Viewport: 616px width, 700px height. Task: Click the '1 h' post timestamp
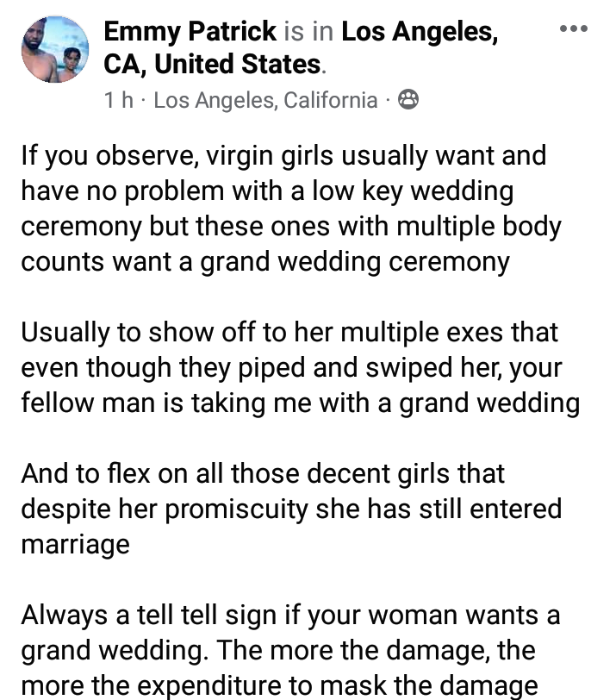(119, 101)
